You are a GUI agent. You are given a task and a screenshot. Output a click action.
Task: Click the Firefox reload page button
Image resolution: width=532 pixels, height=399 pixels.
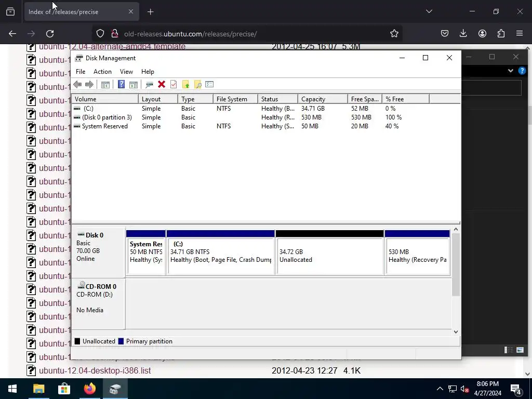50,34
